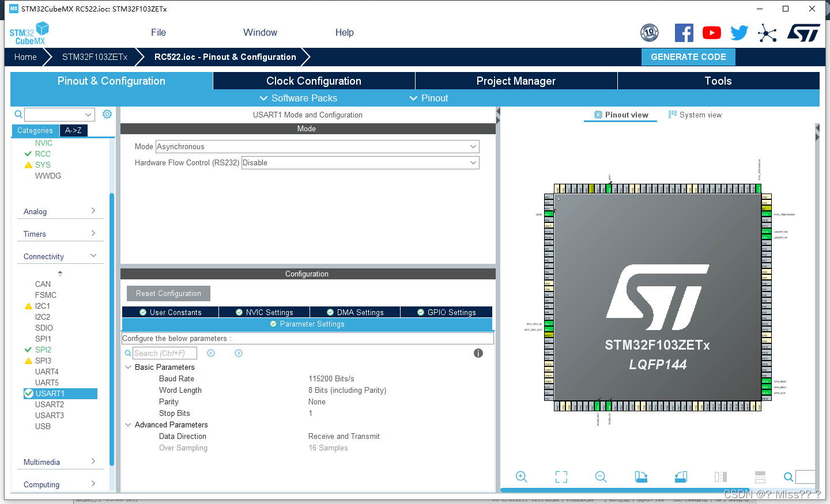Click the RCC green check mark

[x=28, y=154]
